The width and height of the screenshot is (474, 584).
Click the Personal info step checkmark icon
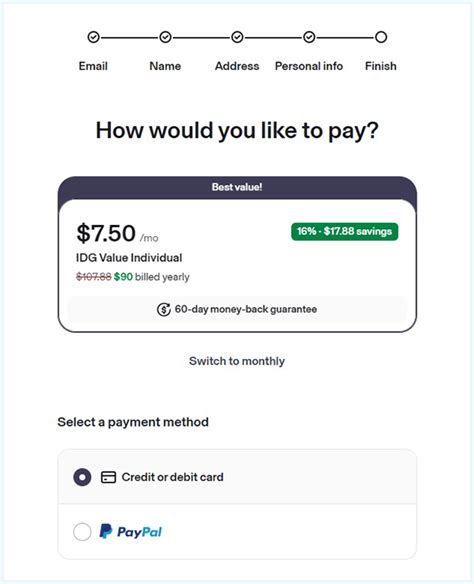[309, 37]
